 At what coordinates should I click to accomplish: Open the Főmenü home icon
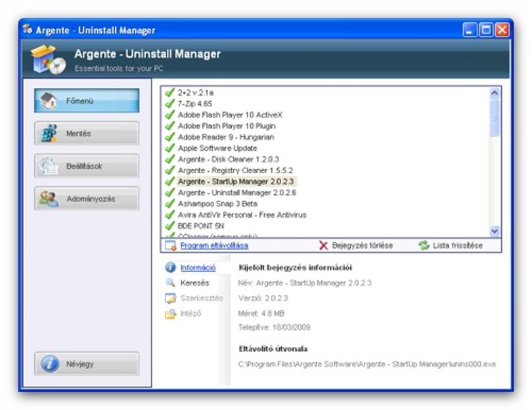(x=49, y=100)
